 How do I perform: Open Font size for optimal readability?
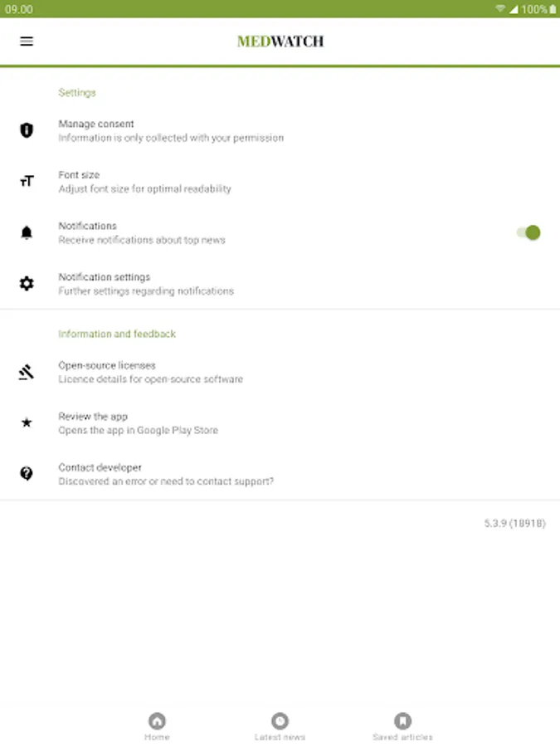(144, 182)
